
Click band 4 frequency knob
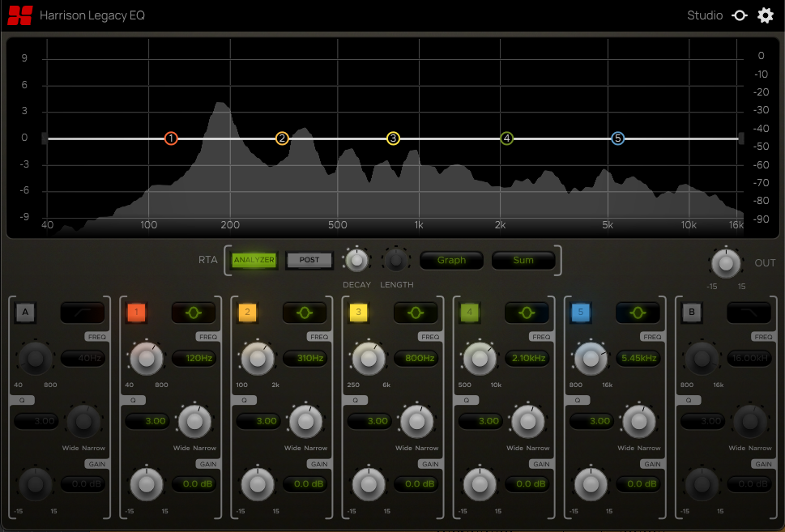click(x=480, y=359)
